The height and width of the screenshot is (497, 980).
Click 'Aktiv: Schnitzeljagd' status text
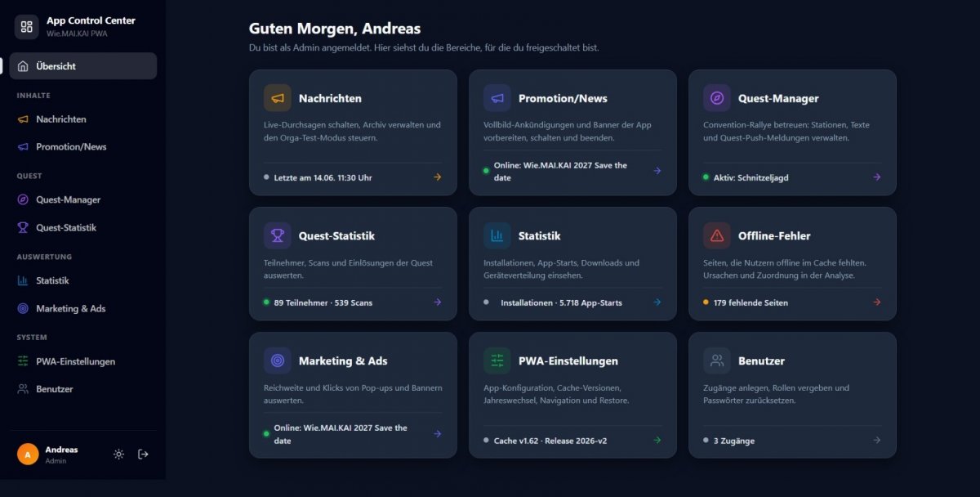(751, 177)
